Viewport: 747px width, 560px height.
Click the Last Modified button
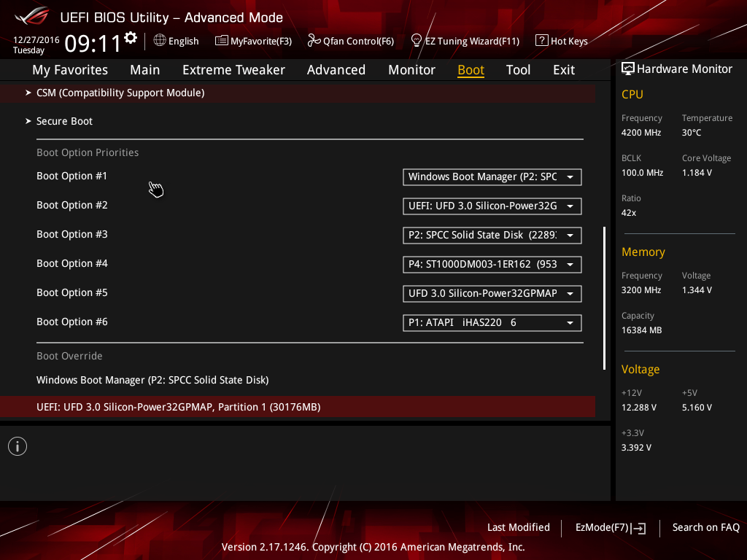tap(519, 528)
